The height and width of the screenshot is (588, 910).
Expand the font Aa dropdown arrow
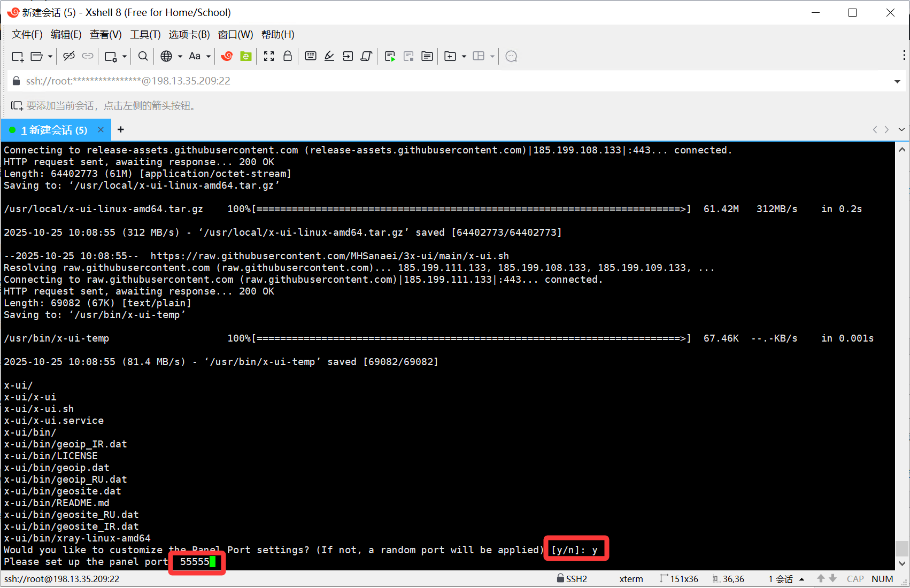tap(209, 56)
